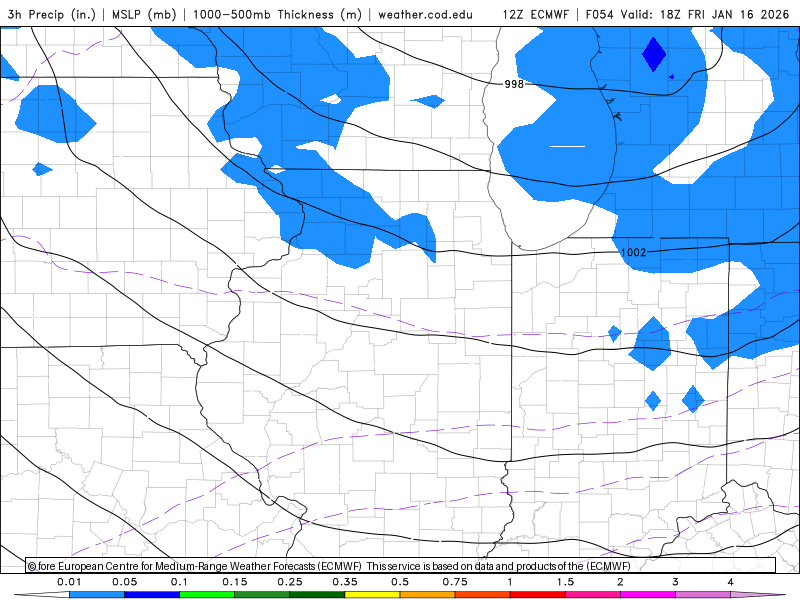800x600 pixels.
Task: Click the orchid 3 inch legend swatch
Action: click(703, 595)
